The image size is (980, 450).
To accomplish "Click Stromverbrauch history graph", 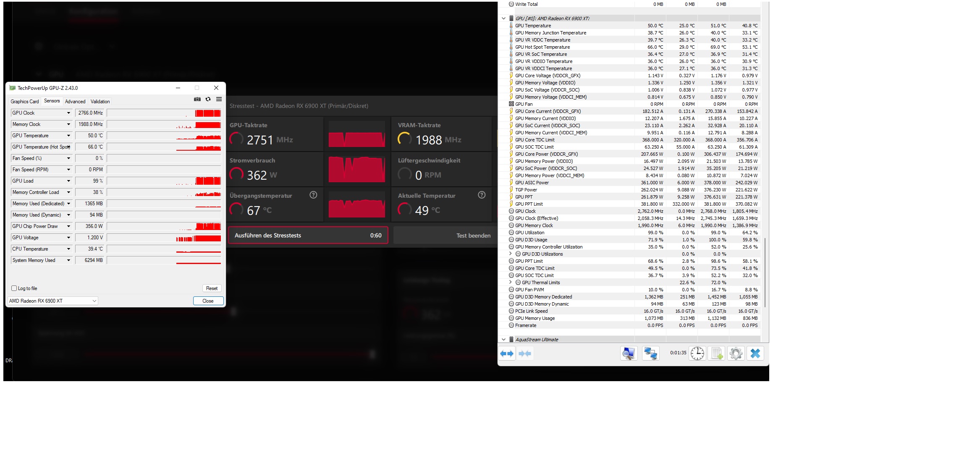I will point(356,169).
